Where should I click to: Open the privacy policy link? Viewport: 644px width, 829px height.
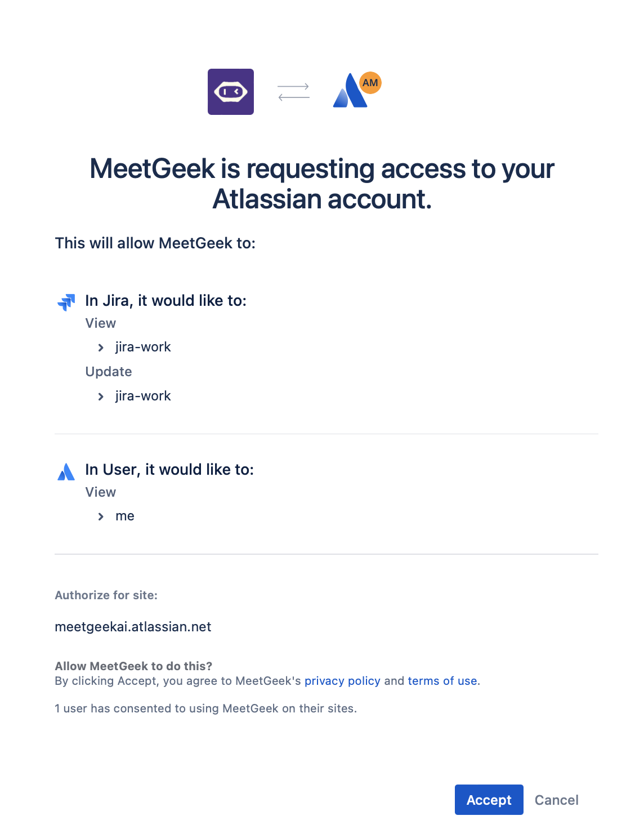click(x=342, y=681)
